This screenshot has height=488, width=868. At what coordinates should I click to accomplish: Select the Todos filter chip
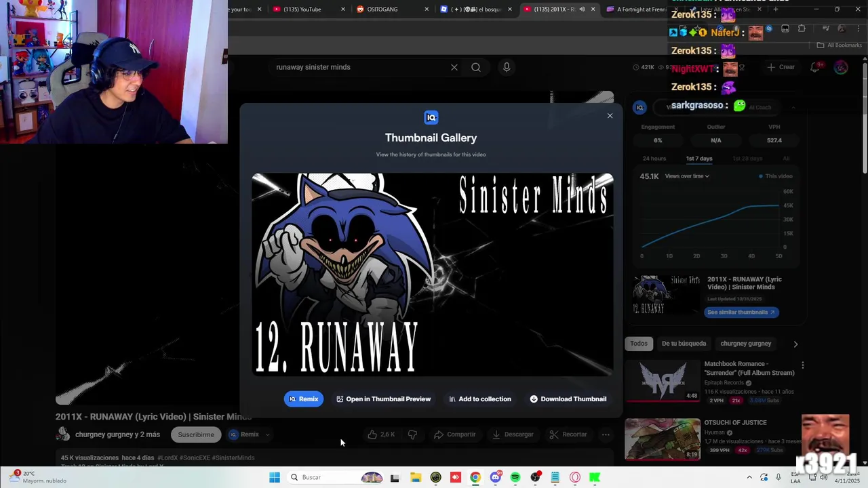(639, 344)
